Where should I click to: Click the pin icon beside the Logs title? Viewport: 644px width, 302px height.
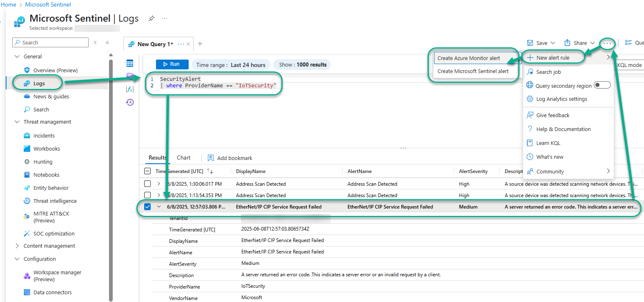pos(151,18)
